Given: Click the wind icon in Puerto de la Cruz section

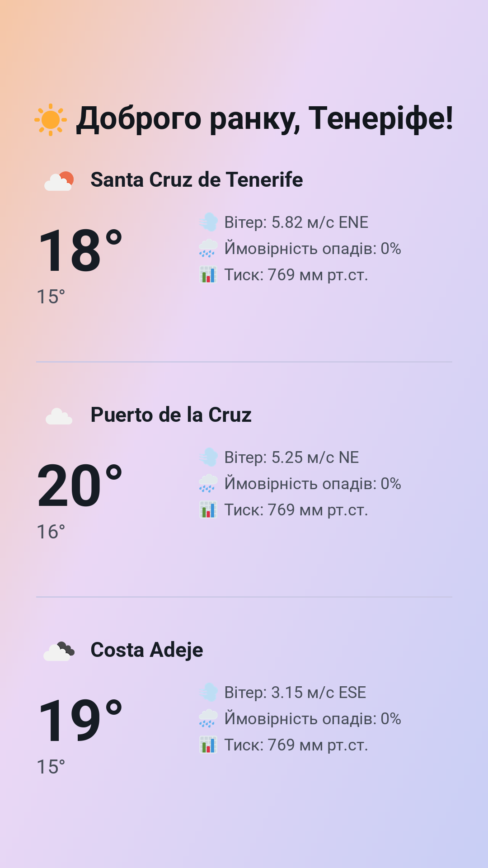Looking at the screenshot, I should [208, 458].
